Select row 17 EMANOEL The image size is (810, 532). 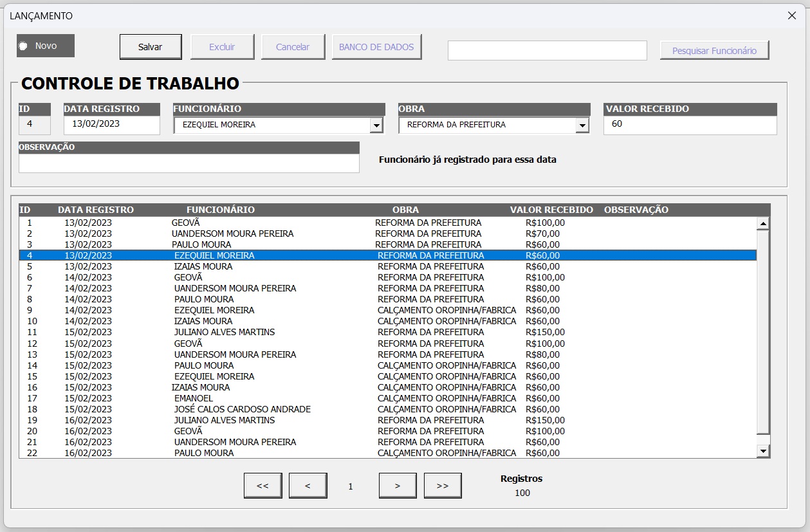[x=388, y=398]
